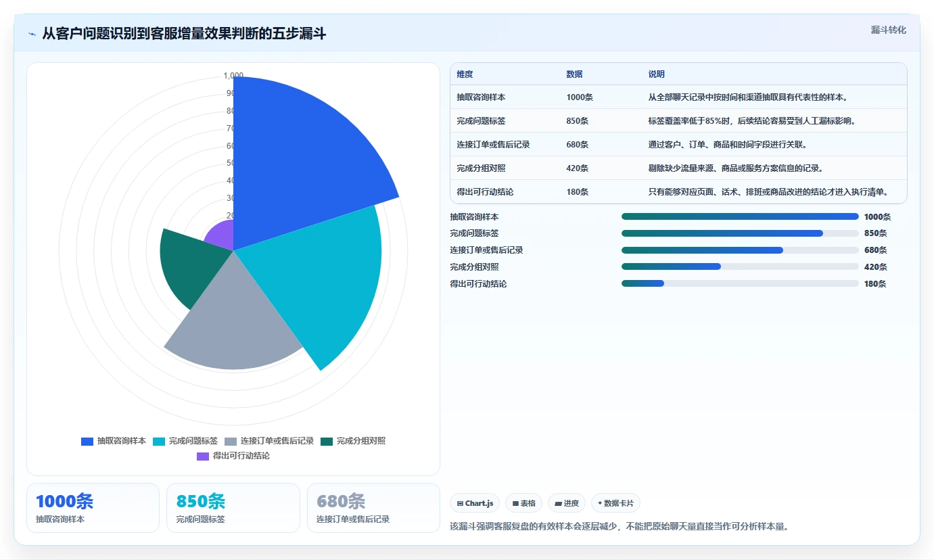
Task: Click description about 标签覆盖率低于85%
Action: (752, 121)
